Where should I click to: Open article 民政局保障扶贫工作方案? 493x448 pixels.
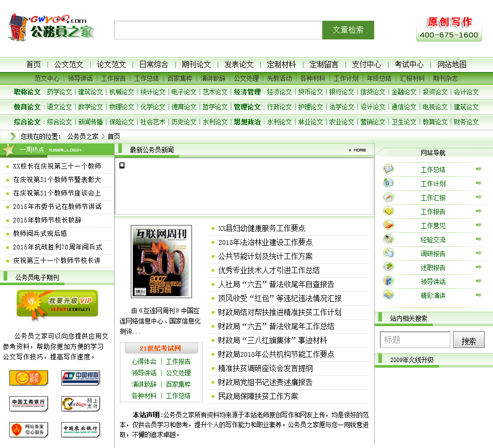click(x=258, y=396)
